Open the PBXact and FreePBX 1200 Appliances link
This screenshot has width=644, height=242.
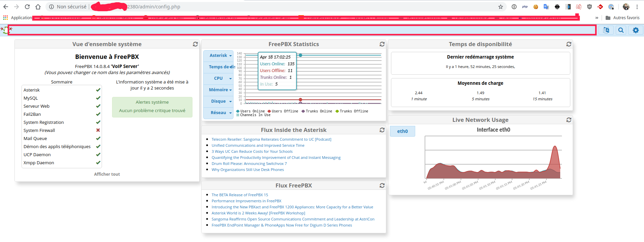coord(292,207)
